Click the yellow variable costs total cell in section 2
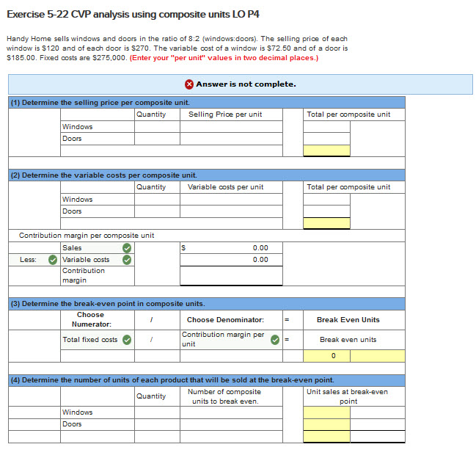The width and height of the screenshot is (476, 469). point(326,223)
